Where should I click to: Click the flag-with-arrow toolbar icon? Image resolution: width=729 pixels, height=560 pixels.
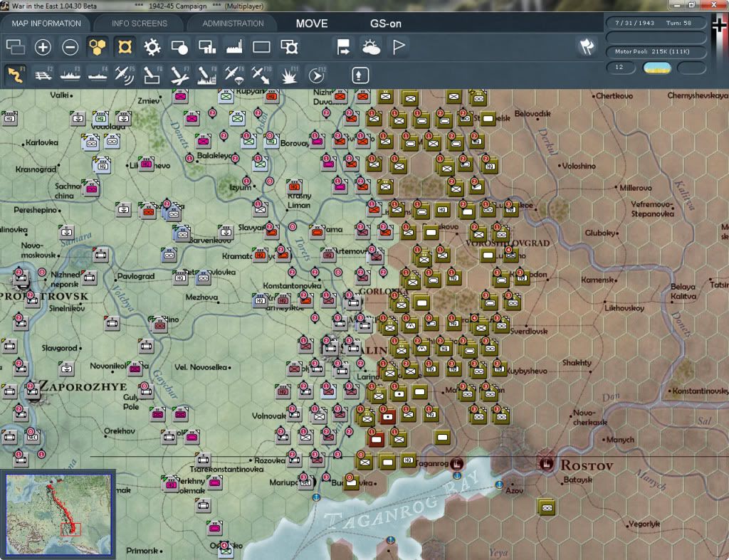tap(344, 47)
